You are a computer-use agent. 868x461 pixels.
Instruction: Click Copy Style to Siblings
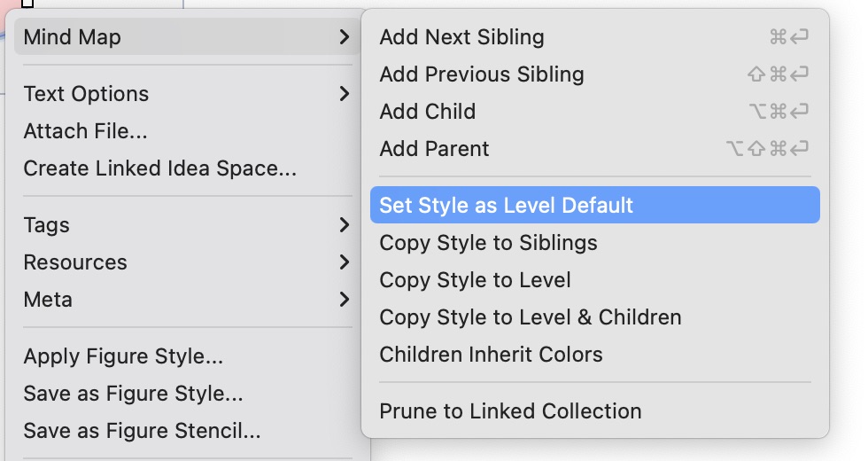coord(488,243)
